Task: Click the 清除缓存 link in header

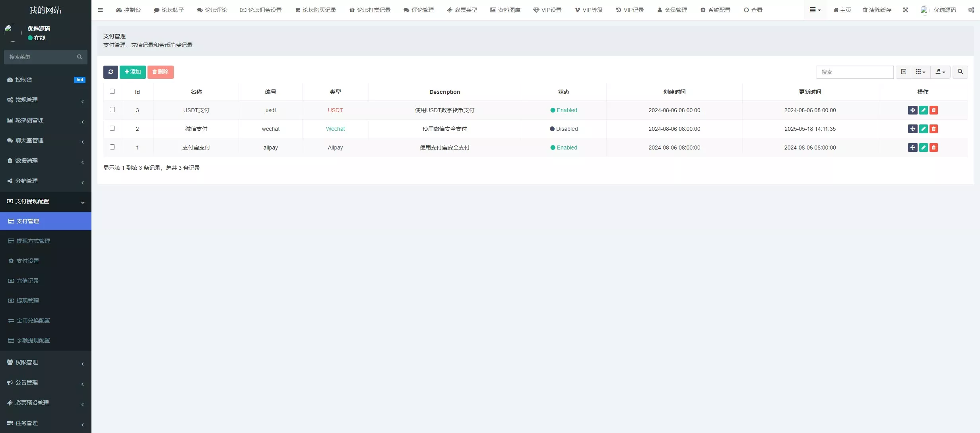Action: pyautogui.click(x=877, y=10)
